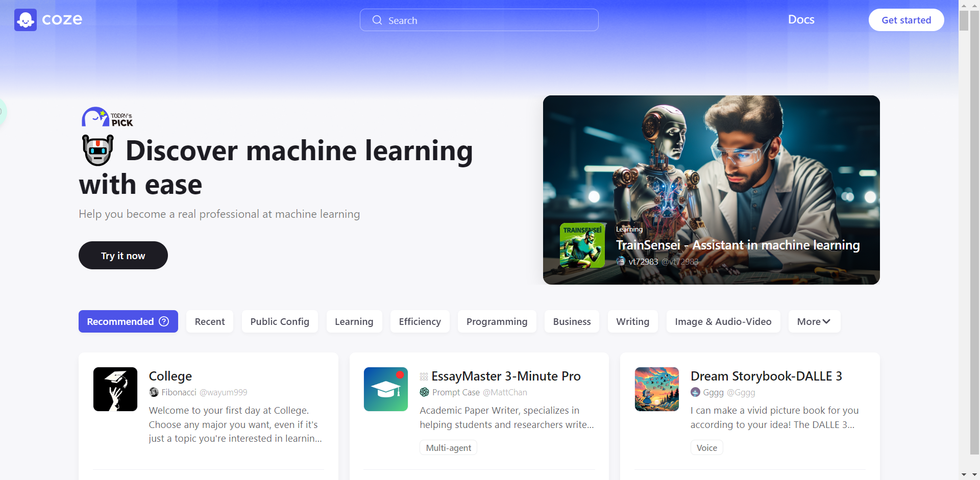Image resolution: width=980 pixels, height=480 pixels.
Task: Click the Get started button
Action: pyautogui.click(x=906, y=20)
